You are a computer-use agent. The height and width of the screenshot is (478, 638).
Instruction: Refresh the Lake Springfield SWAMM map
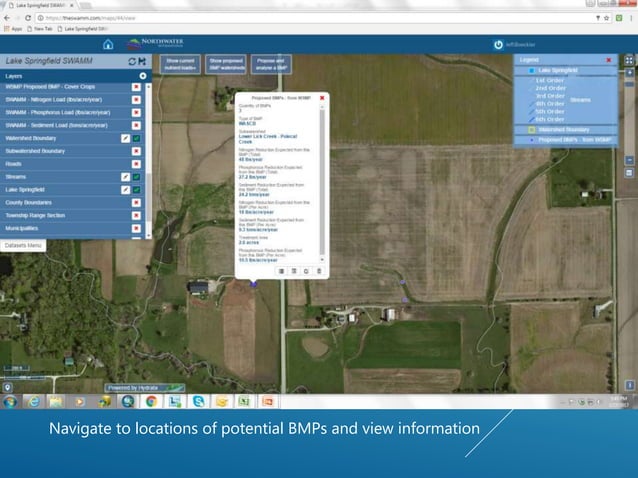click(132, 61)
